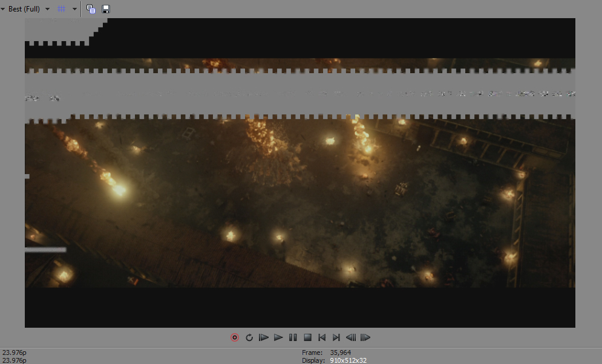Click the Display: label
The height and width of the screenshot is (364, 602).
point(313,360)
